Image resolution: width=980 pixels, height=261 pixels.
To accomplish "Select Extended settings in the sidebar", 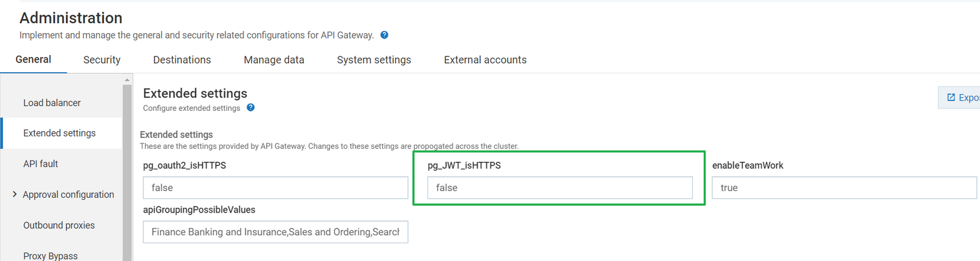I will click(59, 133).
